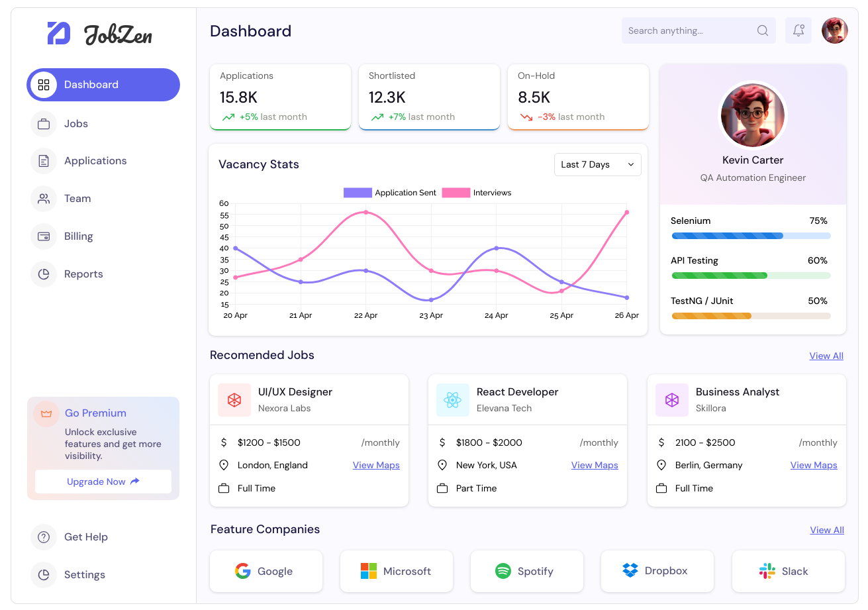Open the React Developer job logo
This screenshot has height=610, width=868.
[453, 400]
